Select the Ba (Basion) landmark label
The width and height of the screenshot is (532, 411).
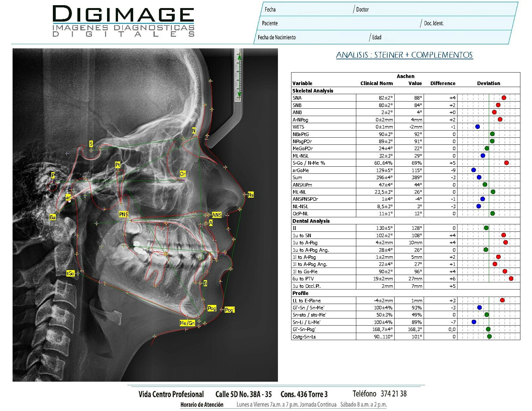[x=53, y=218]
